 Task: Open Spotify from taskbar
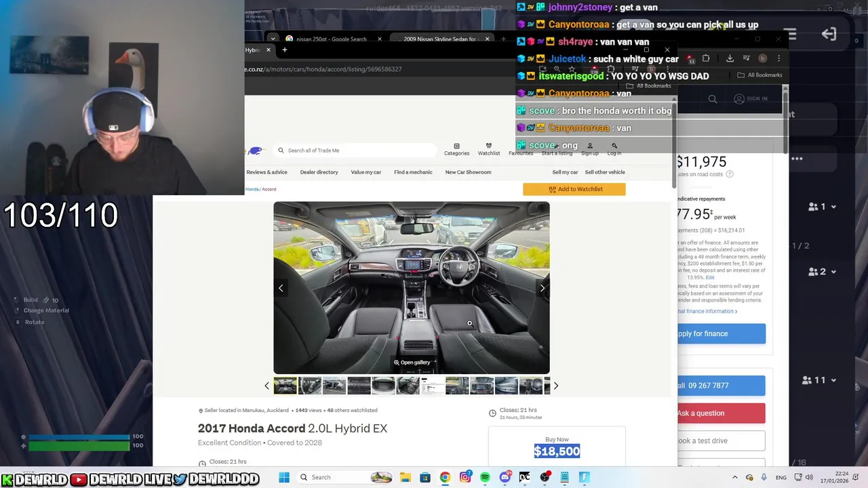pos(485,477)
